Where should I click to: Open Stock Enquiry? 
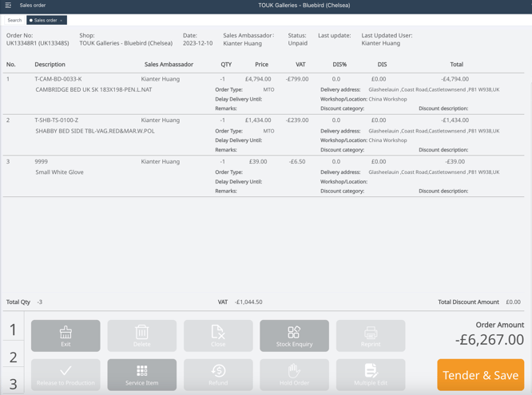pos(294,335)
